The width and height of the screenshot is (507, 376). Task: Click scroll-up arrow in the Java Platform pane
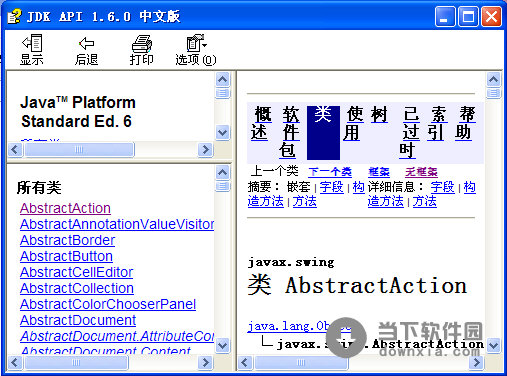coord(222,79)
